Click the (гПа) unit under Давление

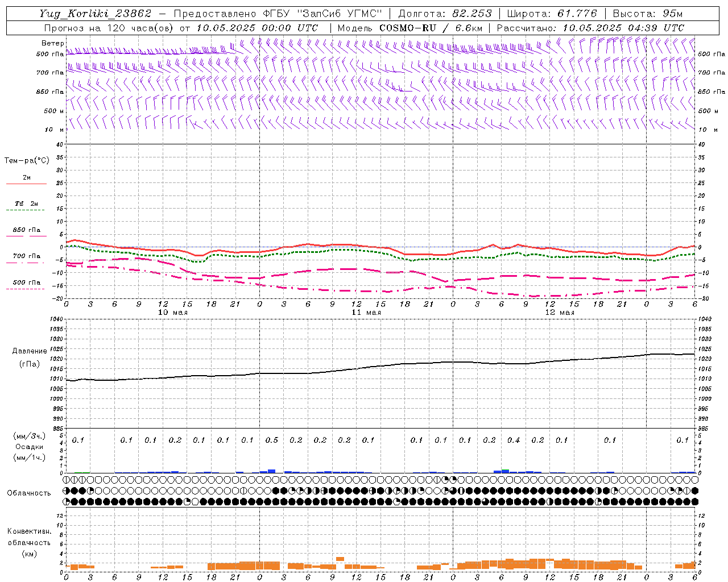click(30, 364)
